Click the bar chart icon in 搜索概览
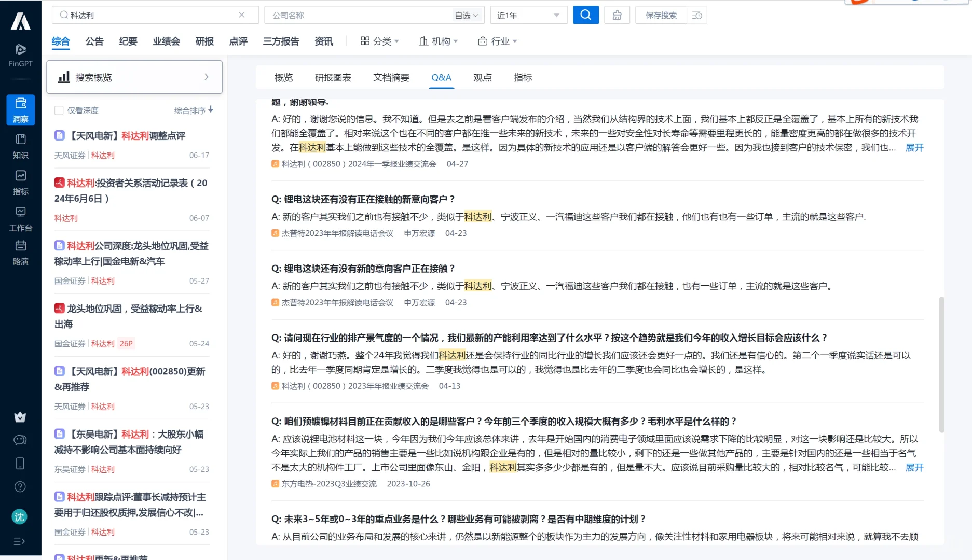 click(64, 77)
